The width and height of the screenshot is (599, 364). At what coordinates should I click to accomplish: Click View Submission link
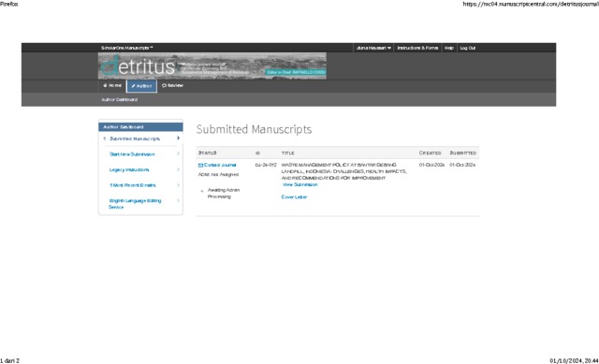pyautogui.click(x=299, y=184)
